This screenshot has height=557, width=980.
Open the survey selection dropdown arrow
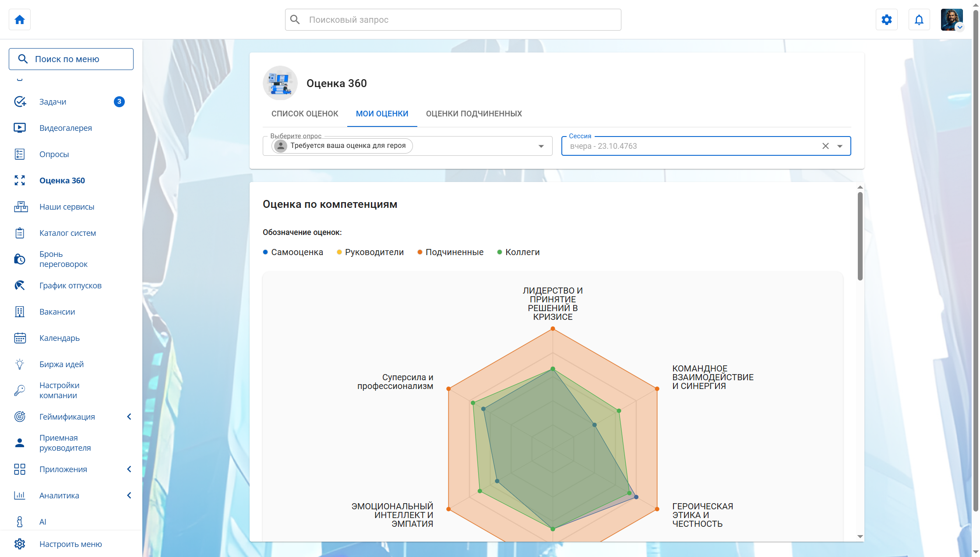click(x=541, y=146)
